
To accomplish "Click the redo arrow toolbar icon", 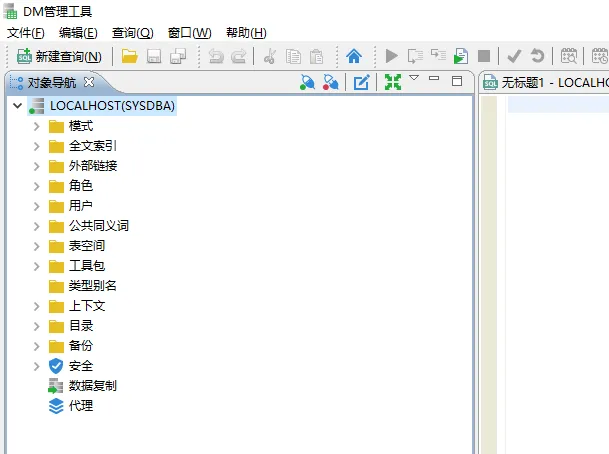I will tap(238, 56).
